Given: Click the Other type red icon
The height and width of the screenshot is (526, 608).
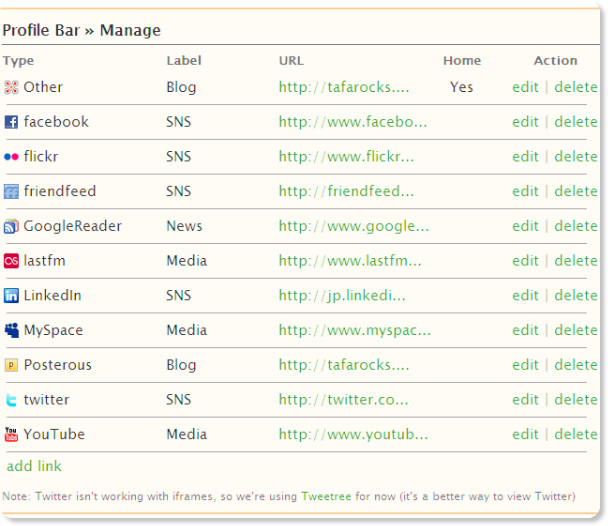Looking at the screenshot, I should coord(11,87).
